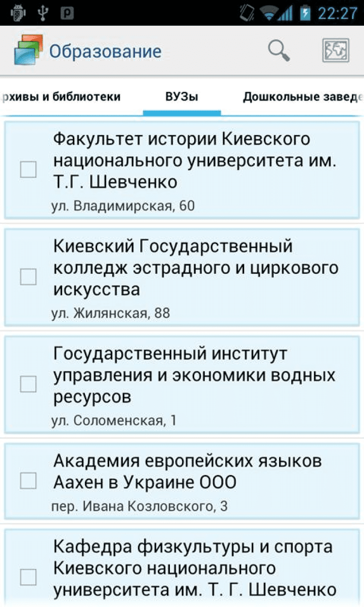Image resolution: width=364 pixels, height=607 pixels.
Task: Tap the USB connection status icon
Action: (x=43, y=13)
